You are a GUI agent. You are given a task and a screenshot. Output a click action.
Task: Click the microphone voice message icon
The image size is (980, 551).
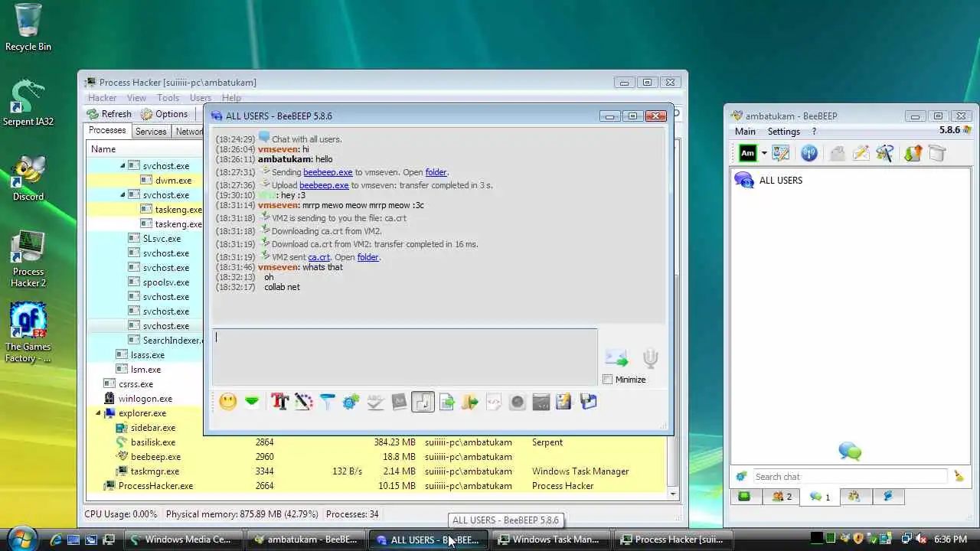pyautogui.click(x=651, y=358)
